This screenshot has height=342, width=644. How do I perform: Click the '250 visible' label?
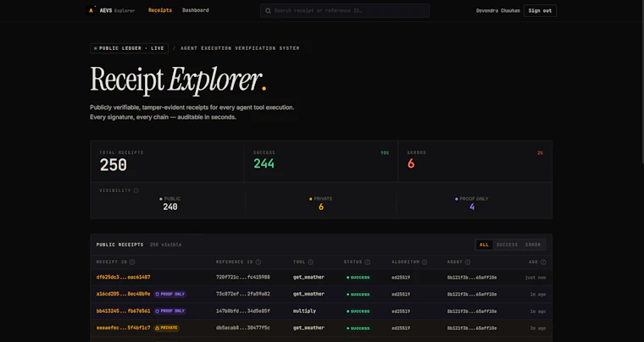point(165,245)
